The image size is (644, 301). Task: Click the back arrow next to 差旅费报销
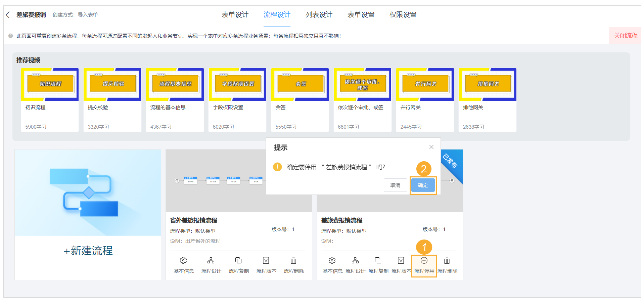8,15
